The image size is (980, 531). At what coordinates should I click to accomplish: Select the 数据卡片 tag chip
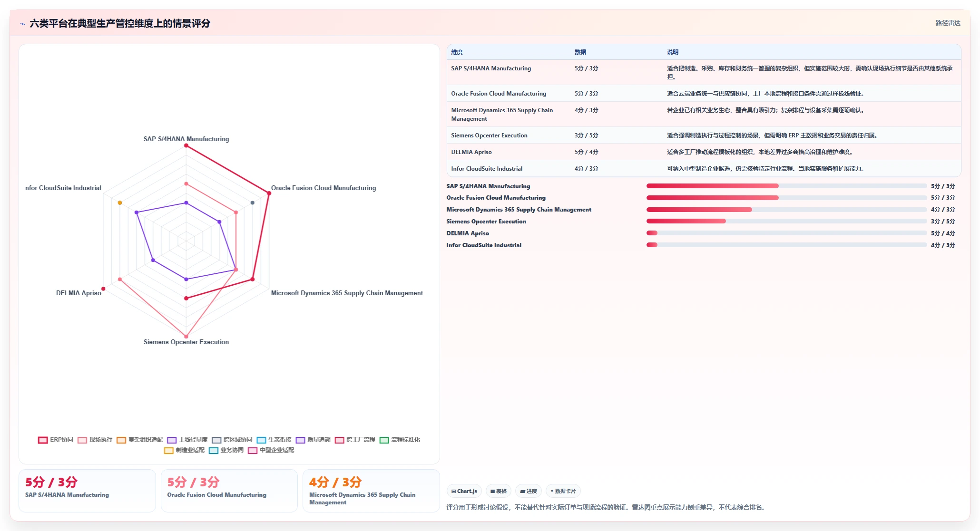[563, 491]
